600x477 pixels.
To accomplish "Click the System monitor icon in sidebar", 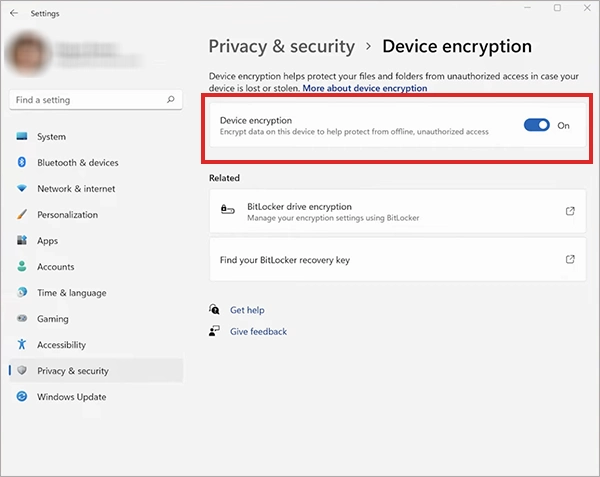I will tap(22, 136).
